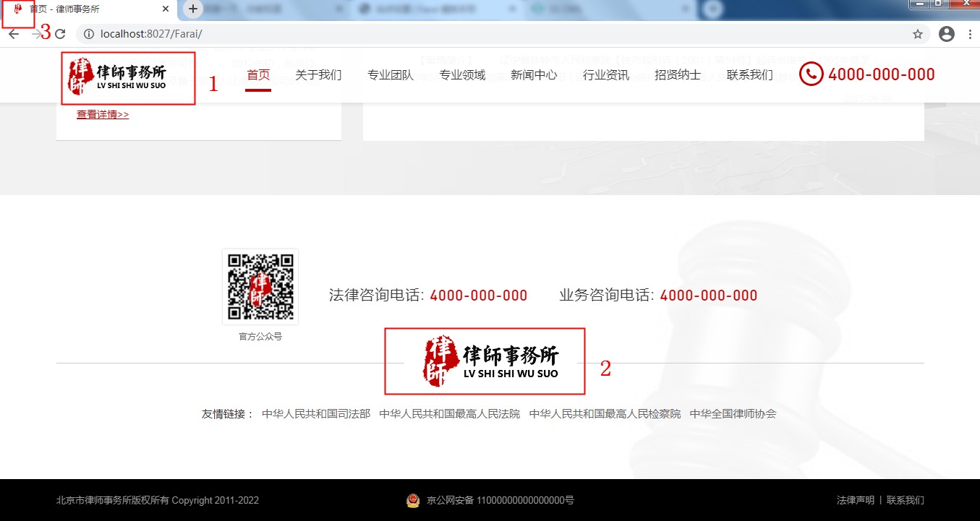The height and width of the screenshot is (521, 980).
Task: Select the 首页 navigation menu item
Action: coord(258,75)
